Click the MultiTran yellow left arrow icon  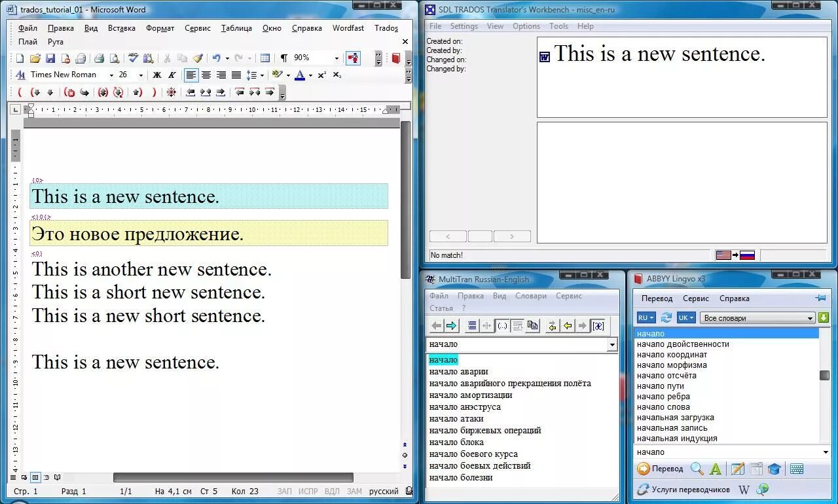click(x=568, y=325)
